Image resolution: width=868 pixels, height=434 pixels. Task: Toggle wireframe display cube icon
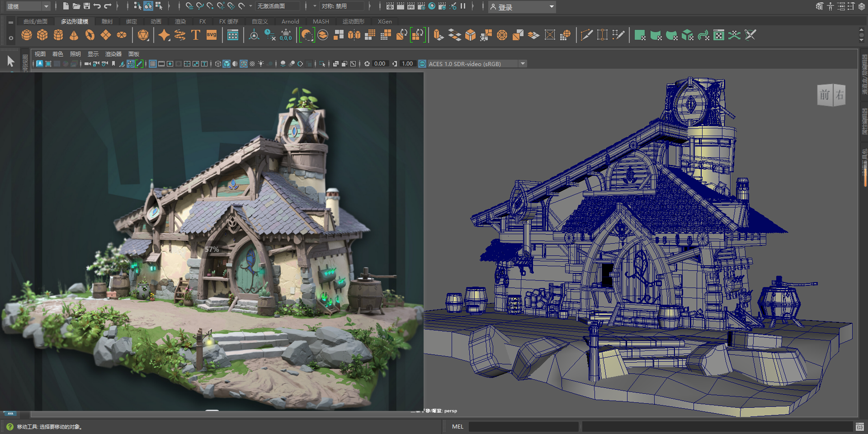[218, 64]
